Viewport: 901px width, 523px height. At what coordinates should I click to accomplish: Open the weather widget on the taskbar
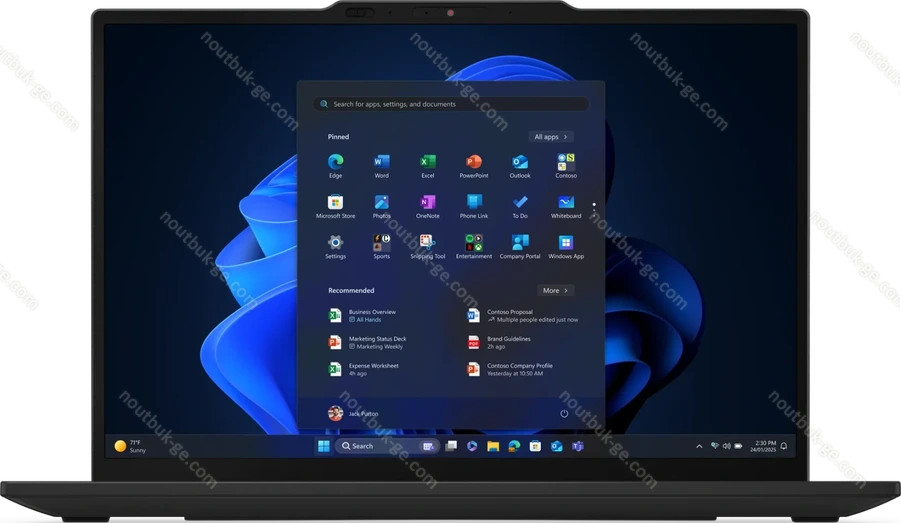[130, 446]
